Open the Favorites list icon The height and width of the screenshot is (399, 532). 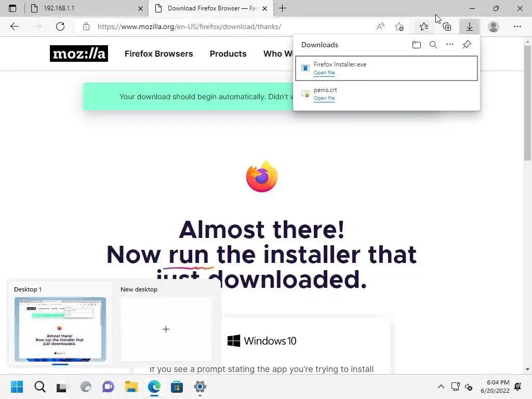pyautogui.click(x=424, y=26)
